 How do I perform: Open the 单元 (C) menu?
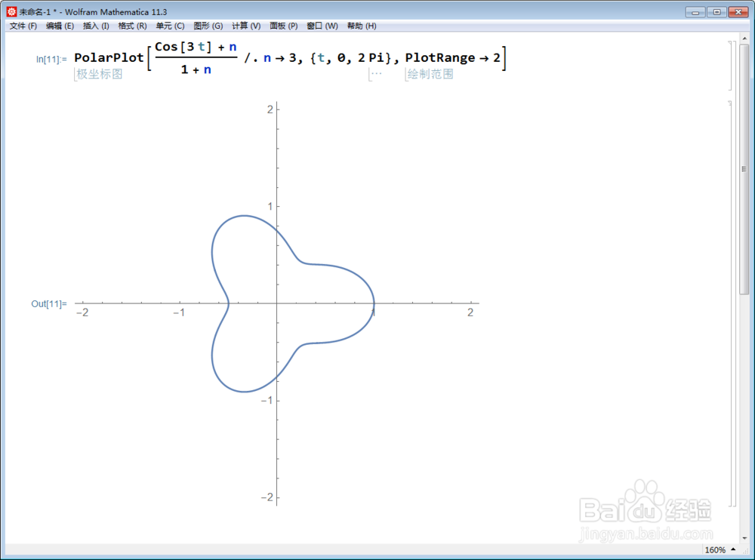(170, 26)
